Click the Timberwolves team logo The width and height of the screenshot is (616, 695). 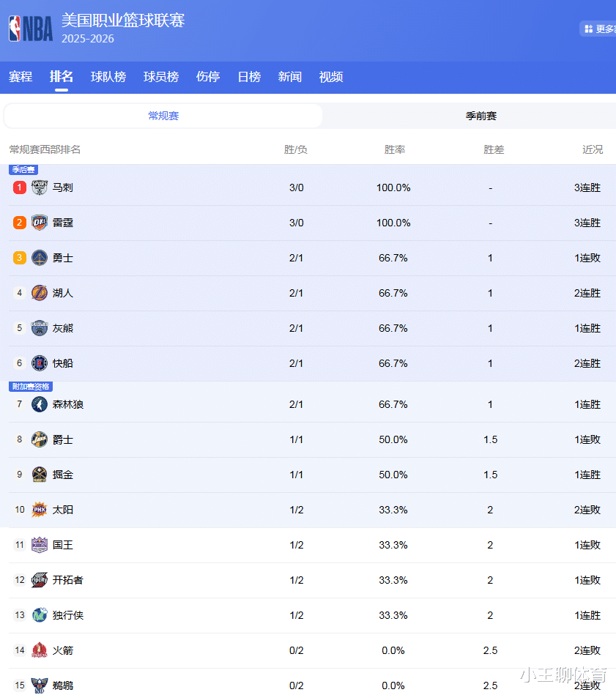(x=40, y=404)
